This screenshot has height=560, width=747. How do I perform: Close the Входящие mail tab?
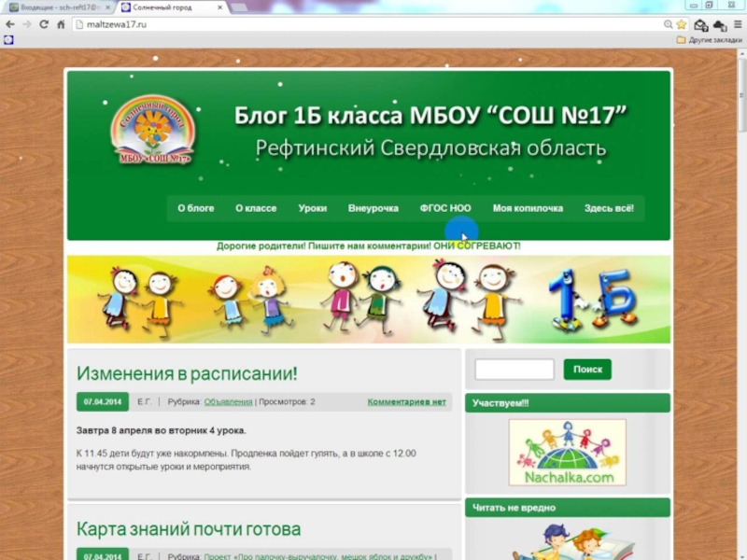click(x=108, y=7)
